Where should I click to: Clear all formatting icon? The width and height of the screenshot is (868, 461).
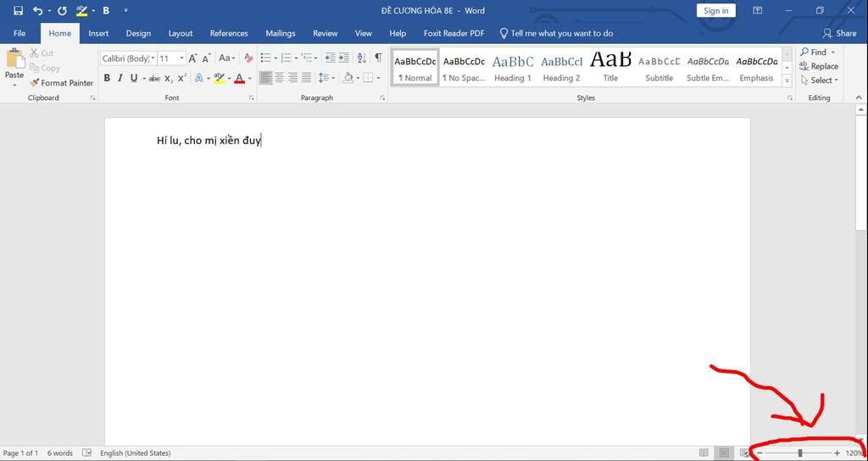pyautogui.click(x=248, y=58)
